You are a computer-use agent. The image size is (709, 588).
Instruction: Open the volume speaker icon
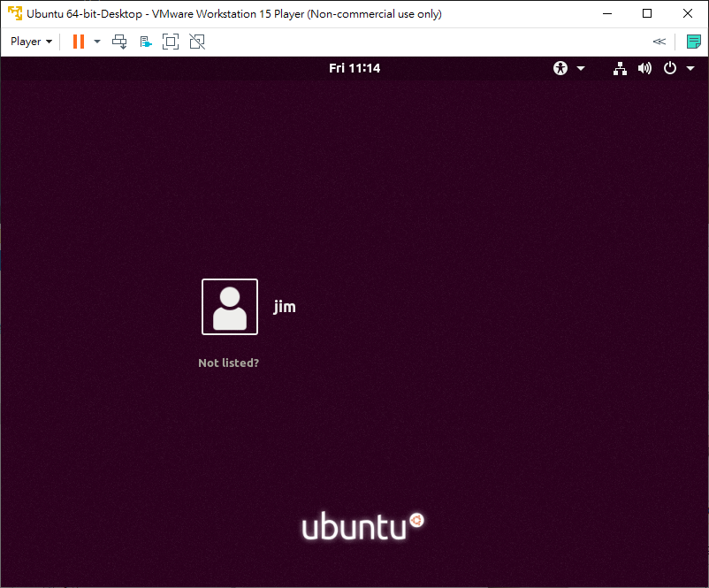(x=644, y=68)
